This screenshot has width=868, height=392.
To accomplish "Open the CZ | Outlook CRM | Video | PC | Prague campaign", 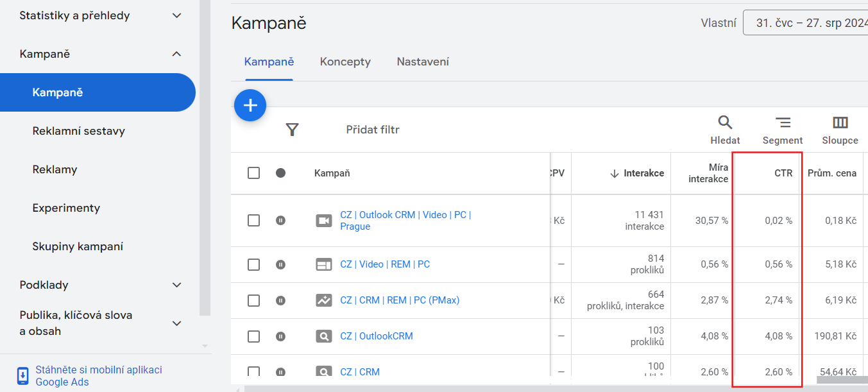I will click(405, 221).
